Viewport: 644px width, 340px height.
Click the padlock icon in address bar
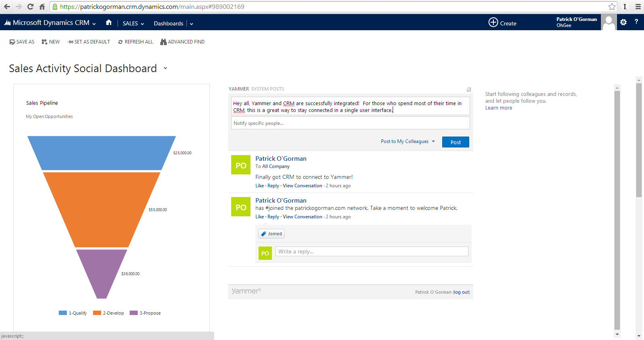click(55, 6)
